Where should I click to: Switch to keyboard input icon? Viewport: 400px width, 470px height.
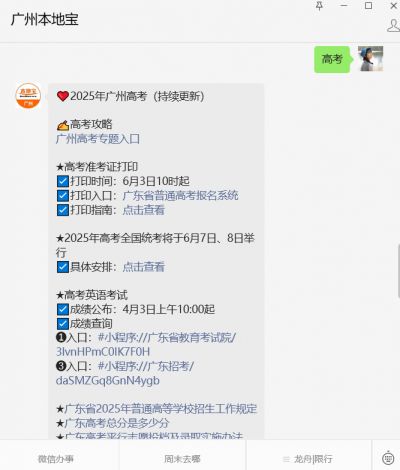(x=388, y=458)
